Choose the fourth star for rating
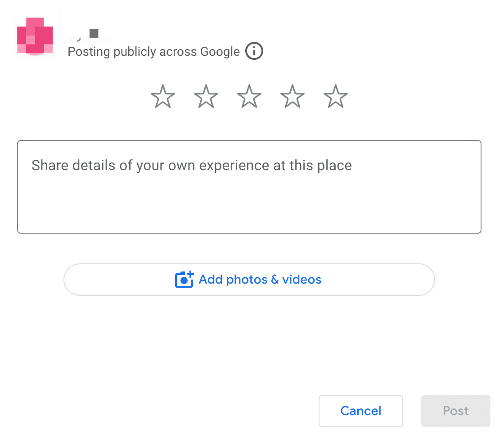The image size is (504, 434). tap(292, 97)
